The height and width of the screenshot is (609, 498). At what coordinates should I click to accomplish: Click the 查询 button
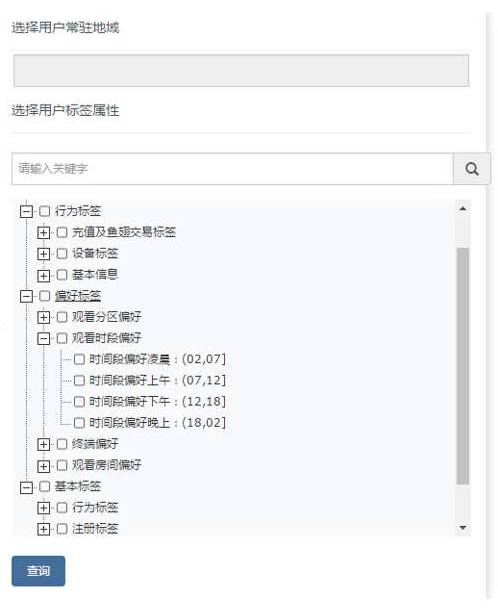38,571
